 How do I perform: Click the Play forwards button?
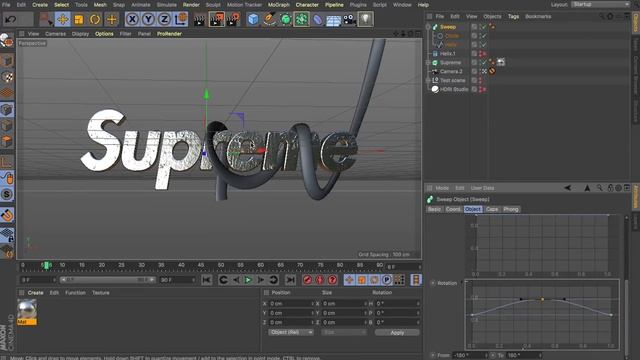[x=248, y=280]
